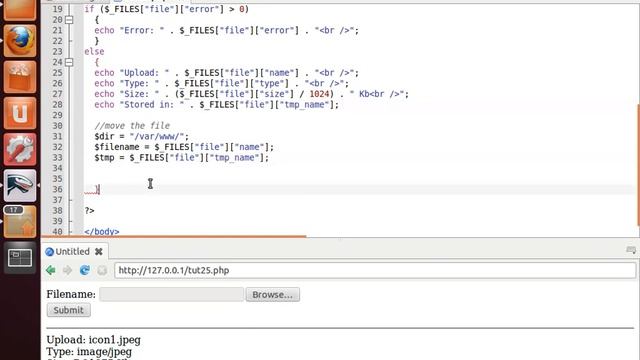This screenshot has height=360, width=640.
Task: Click the echo "Type: " line
Action: [x=222, y=83]
